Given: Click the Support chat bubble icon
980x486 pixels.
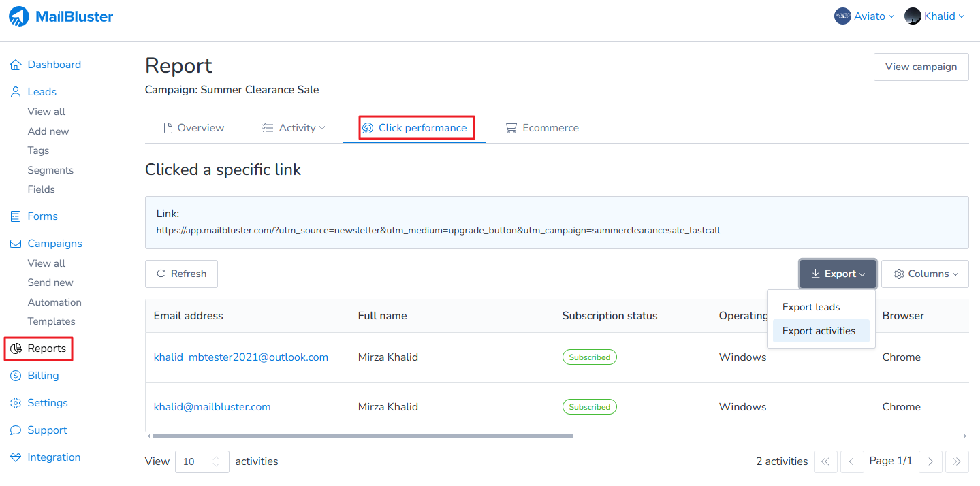Looking at the screenshot, I should pyautogui.click(x=15, y=430).
